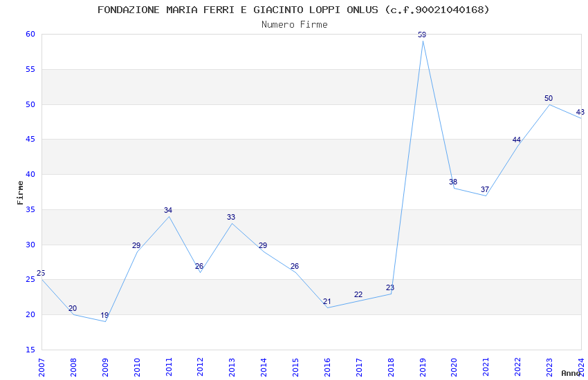The width and height of the screenshot is (588, 380).
Task: Select the 2007 year label
Action: click(42, 368)
